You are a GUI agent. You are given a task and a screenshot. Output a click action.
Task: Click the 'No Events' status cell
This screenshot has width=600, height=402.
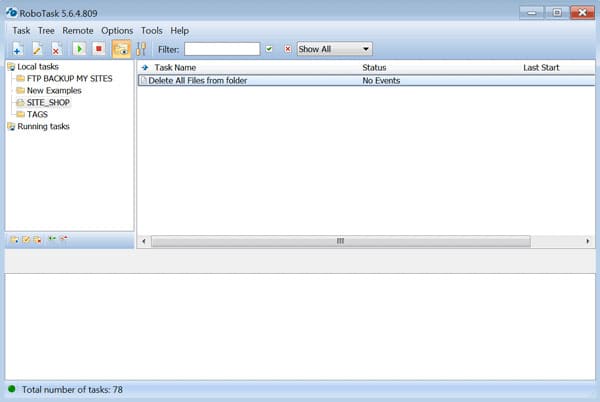381,80
